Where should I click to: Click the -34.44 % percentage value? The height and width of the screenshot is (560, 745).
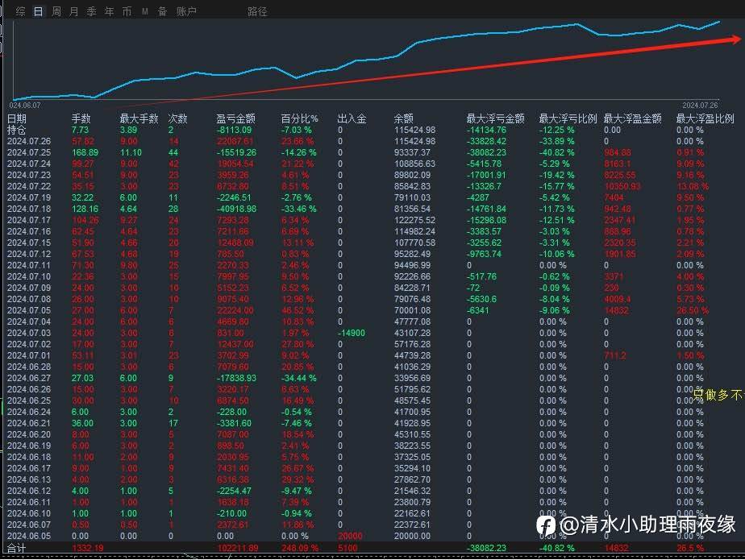pyautogui.click(x=299, y=378)
